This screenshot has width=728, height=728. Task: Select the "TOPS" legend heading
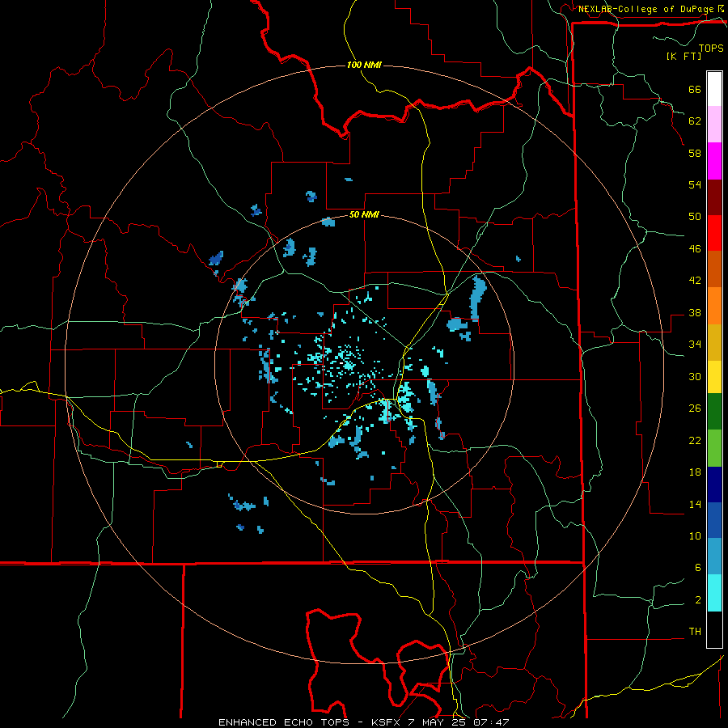(x=711, y=48)
